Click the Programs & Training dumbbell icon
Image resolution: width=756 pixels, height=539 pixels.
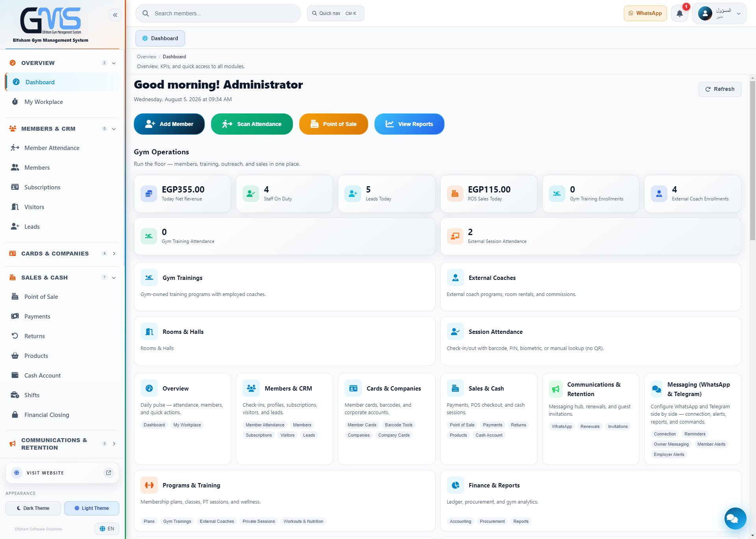click(x=149, y=485)
